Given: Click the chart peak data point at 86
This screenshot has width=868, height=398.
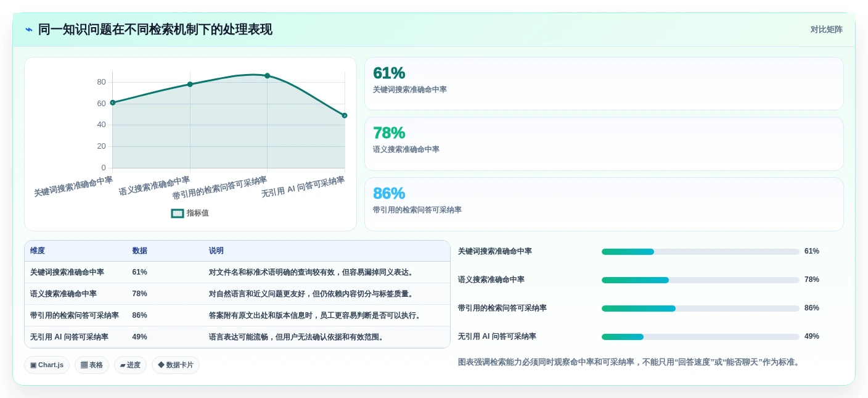Looking at the screenshot, I should (267, 76).
